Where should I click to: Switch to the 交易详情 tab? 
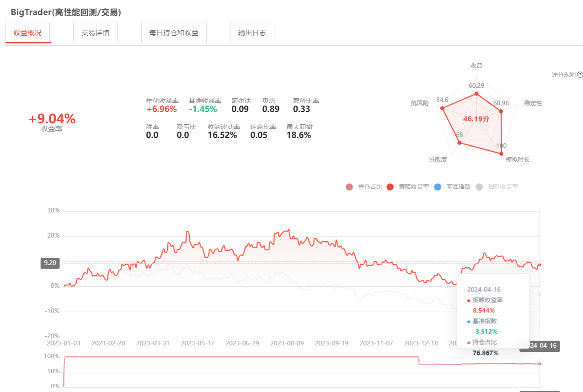pyautogui.click(x=95, y=33)
